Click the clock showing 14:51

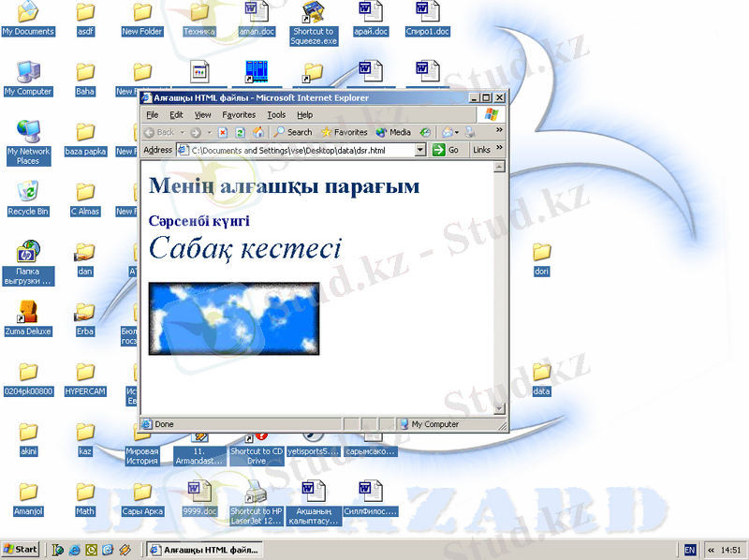tap(731, 550)
